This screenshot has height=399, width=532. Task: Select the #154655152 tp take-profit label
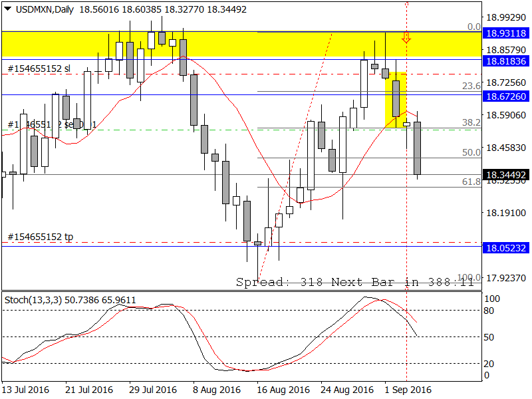pyautogui.click(x=40, y=237)
